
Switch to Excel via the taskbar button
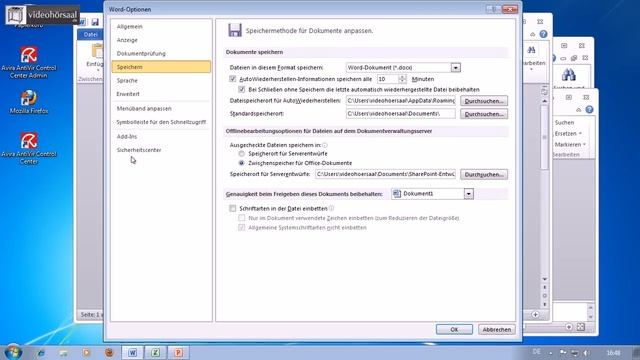click(156, 352)
